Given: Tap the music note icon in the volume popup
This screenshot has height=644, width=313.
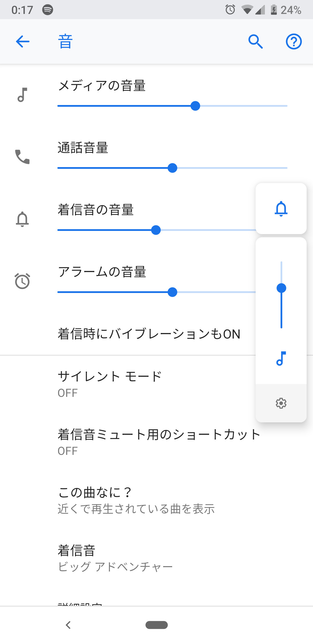Looking at the screenshot, I should pyautogui.click(x=281, y=359).
